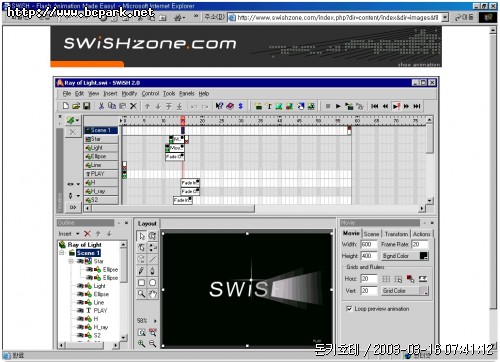Toggle the Loop preview animation checkbox

349,309
